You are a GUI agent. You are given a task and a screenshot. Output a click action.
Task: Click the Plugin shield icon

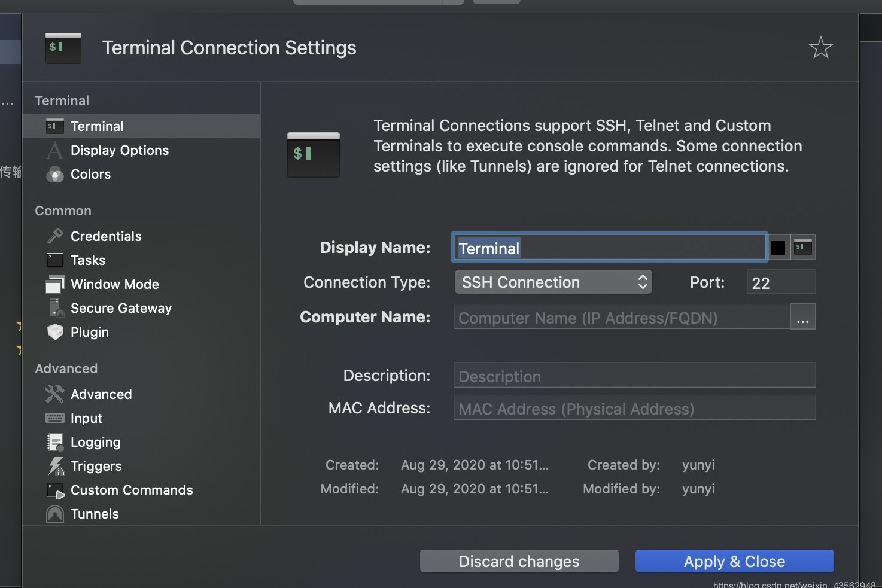[x=55, y=332]
